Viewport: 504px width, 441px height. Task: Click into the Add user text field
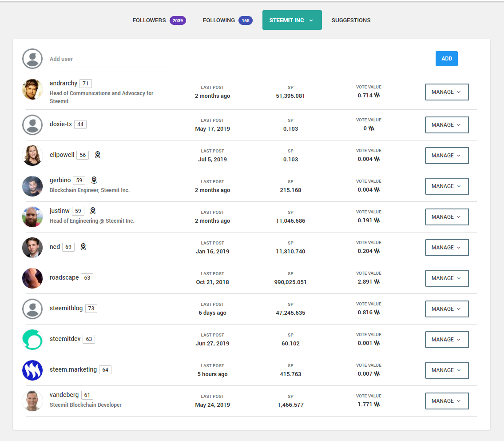[x=109, y=59]
